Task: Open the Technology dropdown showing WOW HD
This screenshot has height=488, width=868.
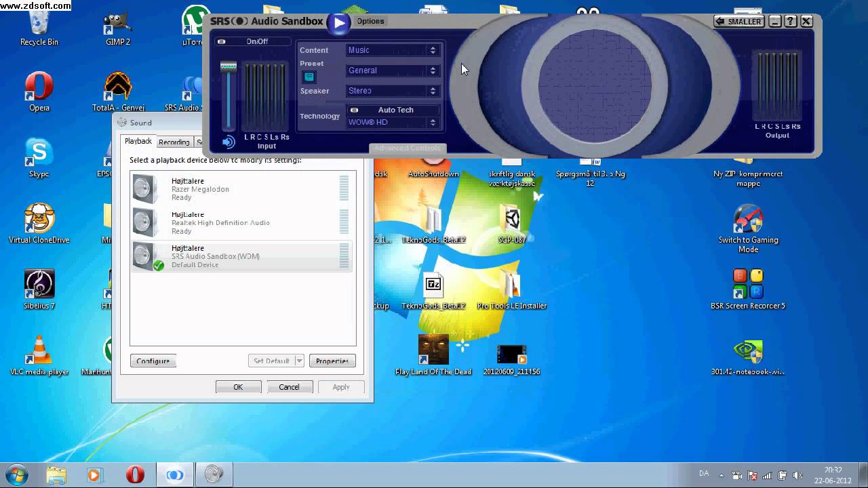Action: (392, 123)
